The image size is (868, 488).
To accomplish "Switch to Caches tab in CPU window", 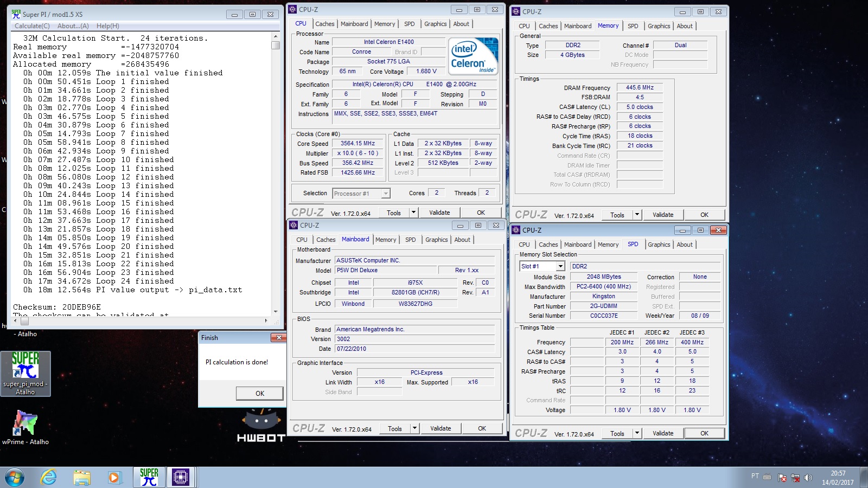I will coord(325,24).
